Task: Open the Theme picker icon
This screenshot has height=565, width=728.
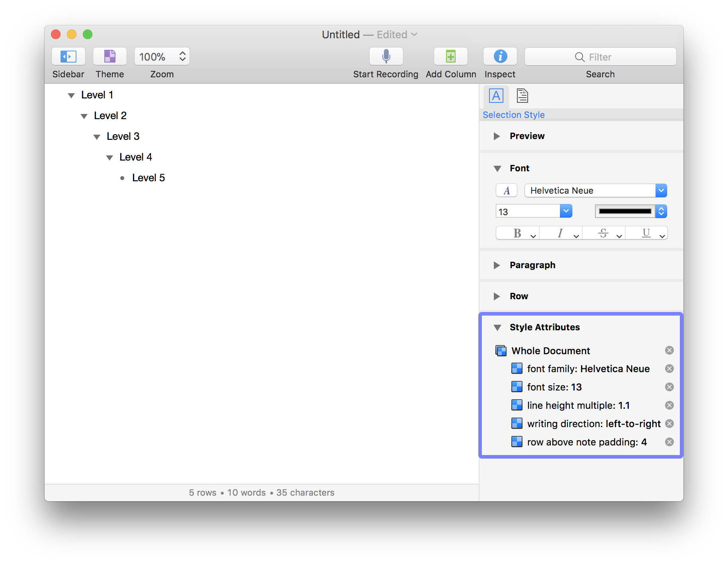Action: pos(110,57)
